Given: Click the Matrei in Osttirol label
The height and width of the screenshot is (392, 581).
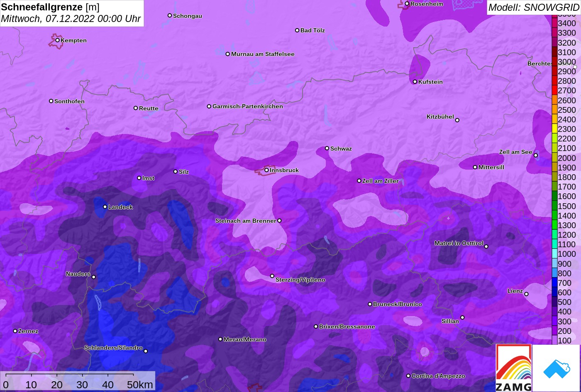Looking at the screenshot, I should click(x=459, y=243).
